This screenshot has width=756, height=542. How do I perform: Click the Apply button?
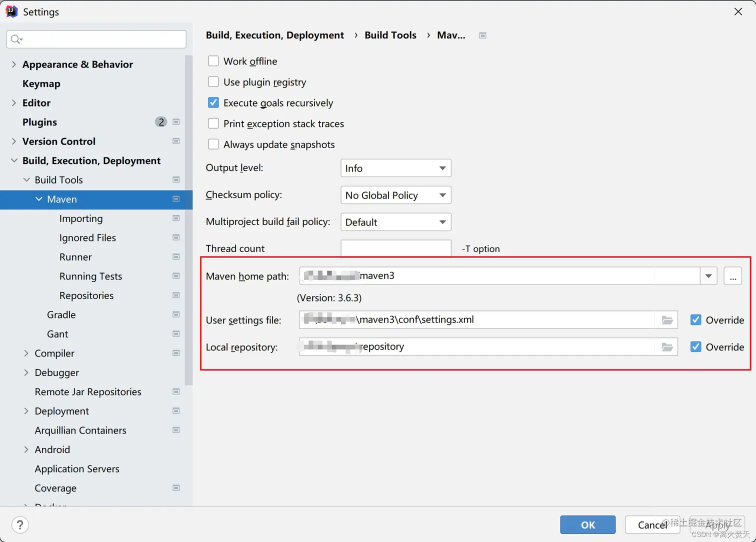click(717, 525)
